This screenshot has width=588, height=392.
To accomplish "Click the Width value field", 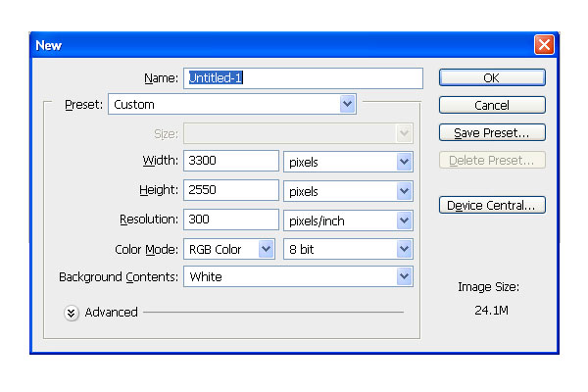I will pyautogui.click(x=230, y=161).
